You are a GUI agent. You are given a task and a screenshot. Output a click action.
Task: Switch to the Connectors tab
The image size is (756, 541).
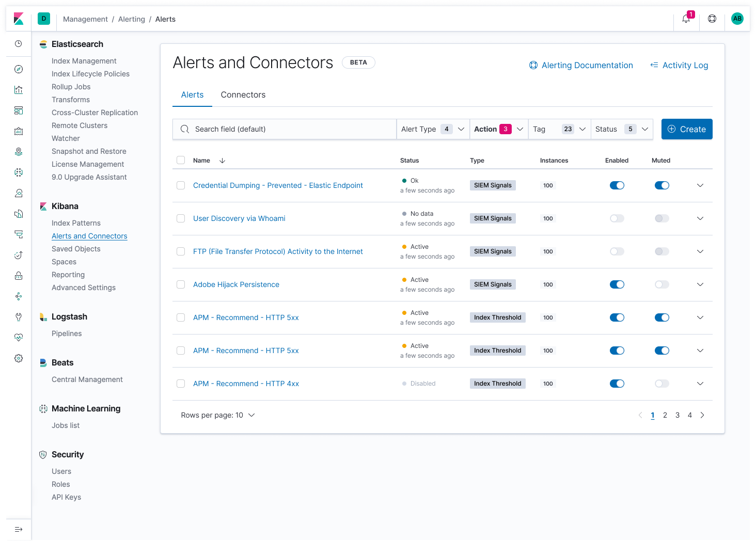[243, 94]
